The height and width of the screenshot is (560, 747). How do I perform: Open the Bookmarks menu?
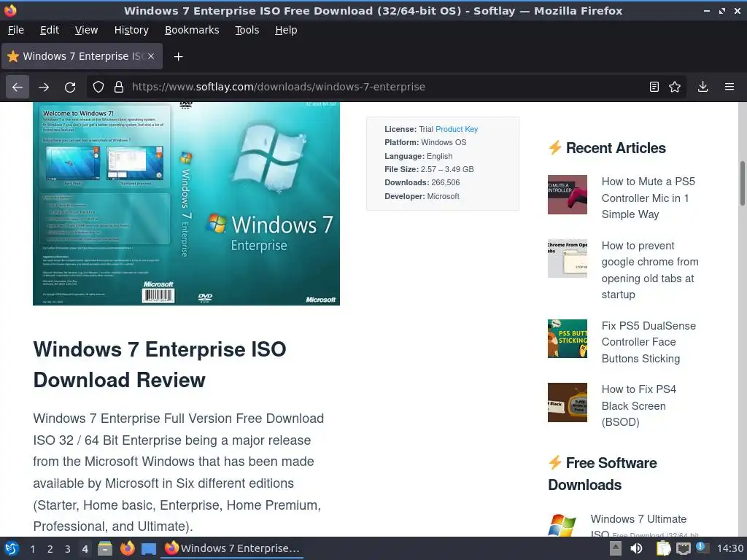click(x=192, y=30)
